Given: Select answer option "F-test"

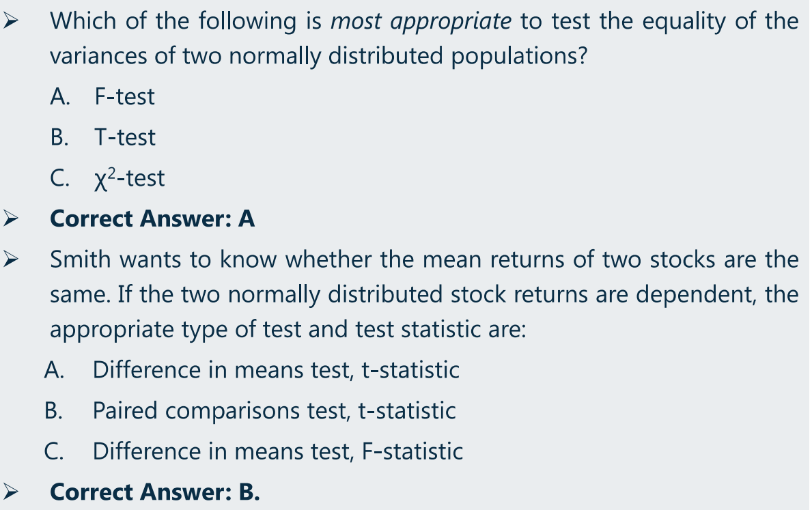Looking at the screenshot, I should [124, 97].
